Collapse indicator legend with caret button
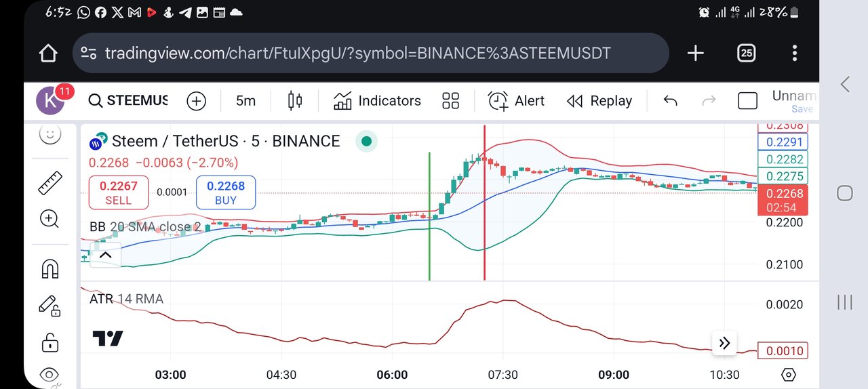868x389 pixels. tap(105, 255)
